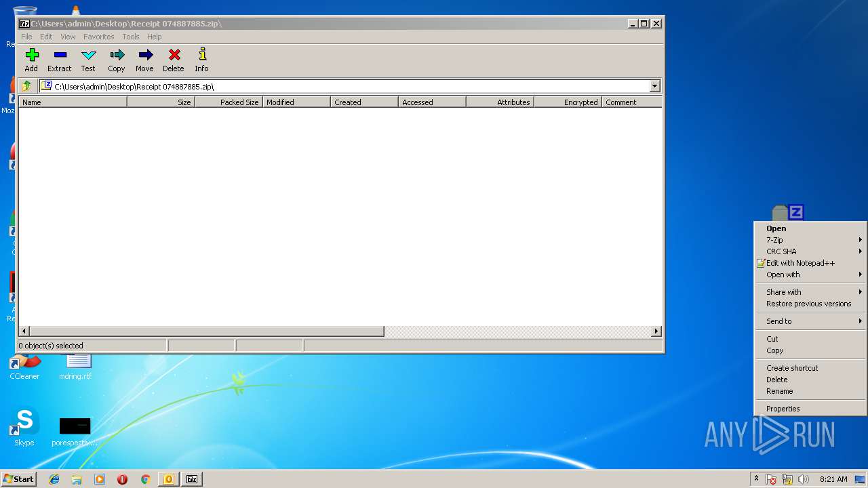
Task: Select the zip file desktop icon
Action: (788, 213)
